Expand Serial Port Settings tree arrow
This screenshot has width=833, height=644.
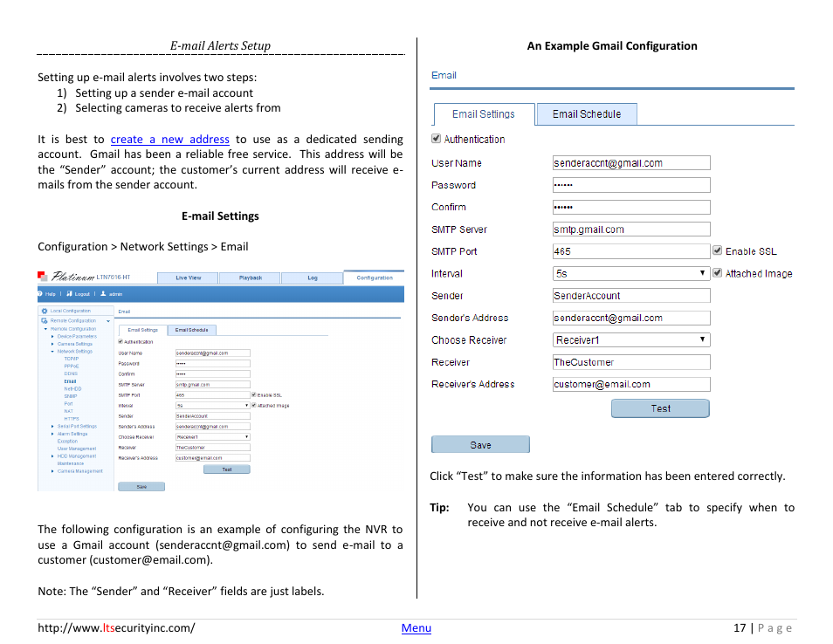click(x=52, y=427)
